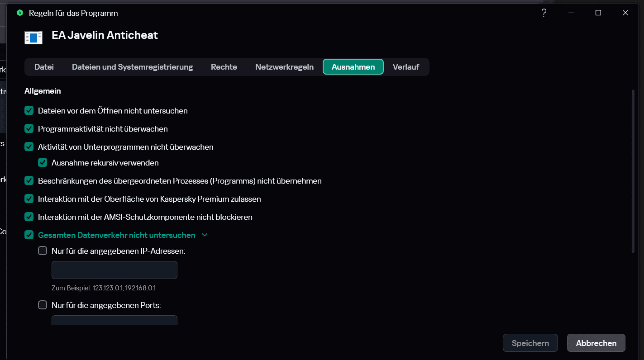Switch to the Datei tab

44,67
